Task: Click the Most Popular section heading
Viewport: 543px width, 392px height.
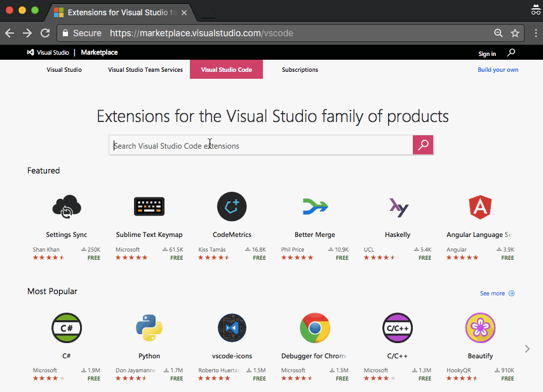Action: tap(52, 291)
